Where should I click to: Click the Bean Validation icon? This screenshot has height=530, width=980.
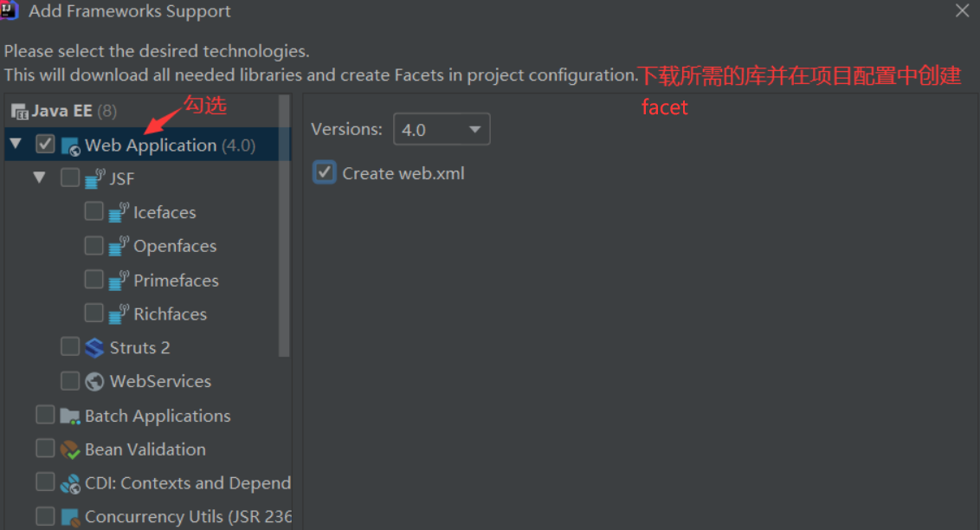[68, 449]
